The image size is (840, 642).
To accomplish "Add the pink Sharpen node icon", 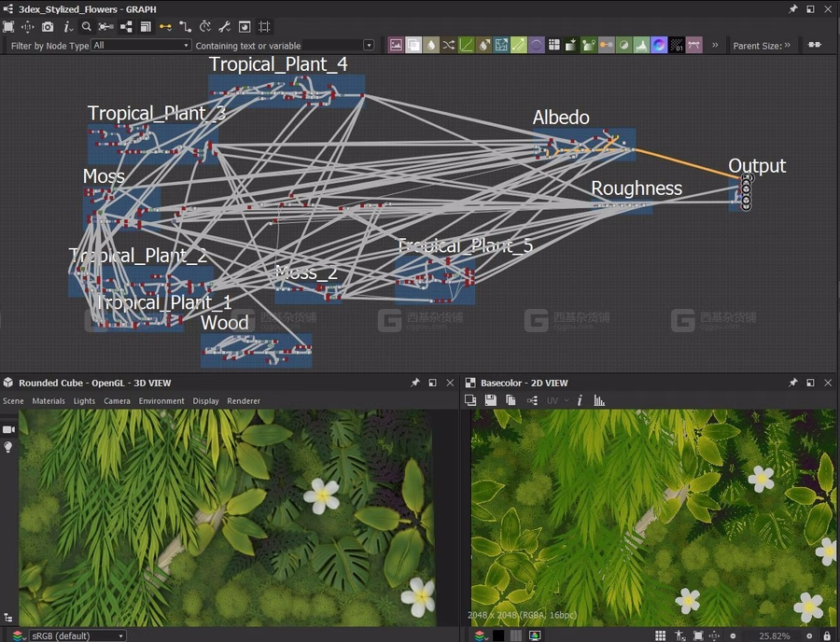I will (693, 45).
